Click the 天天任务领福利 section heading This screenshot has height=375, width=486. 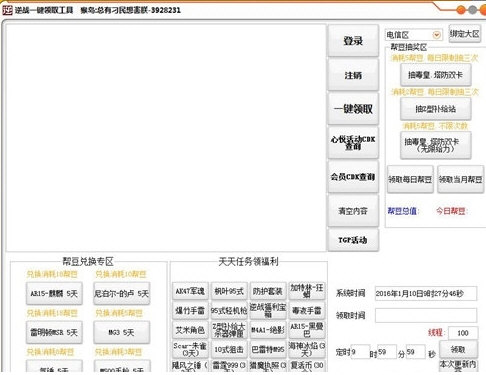click(249, 261)
